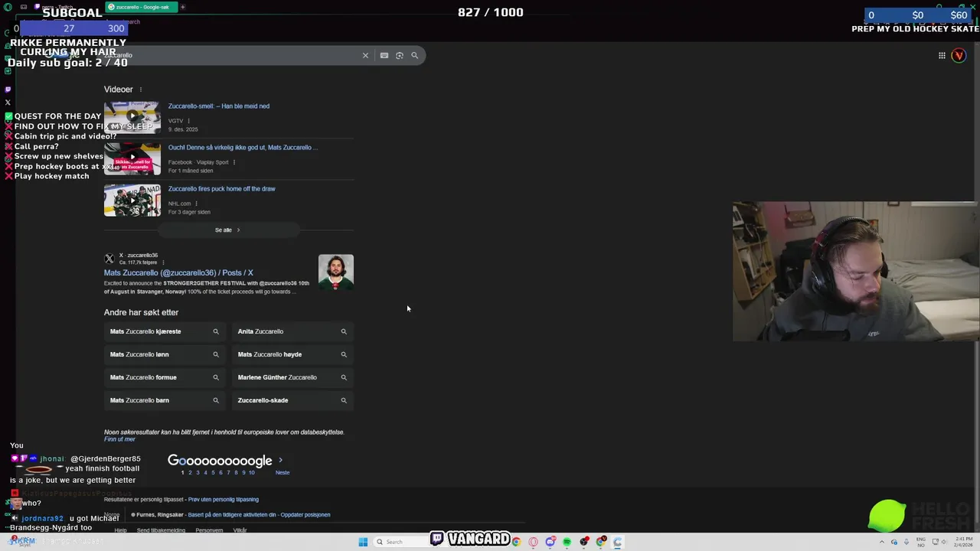
Task: Click the 'Neste' next page link
Action: point(283,472)
